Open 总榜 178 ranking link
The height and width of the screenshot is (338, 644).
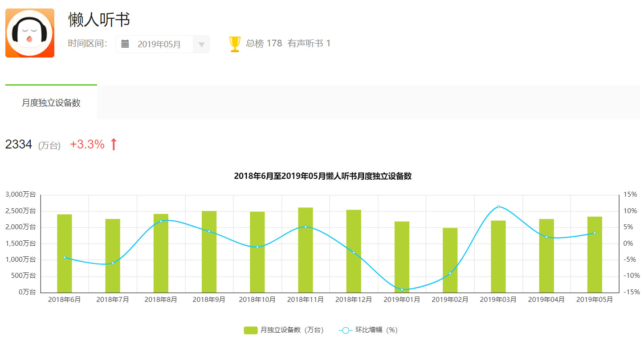click(x=264, y=43)
